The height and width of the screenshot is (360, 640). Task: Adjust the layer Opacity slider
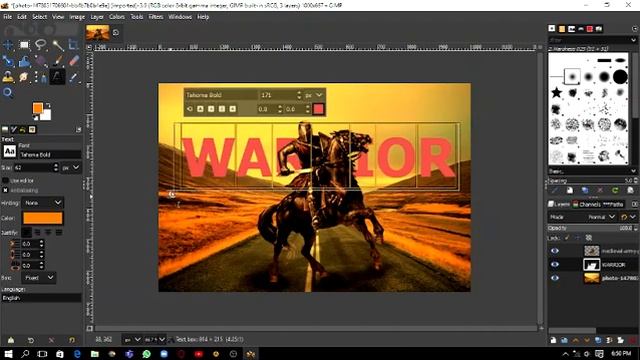592,228
